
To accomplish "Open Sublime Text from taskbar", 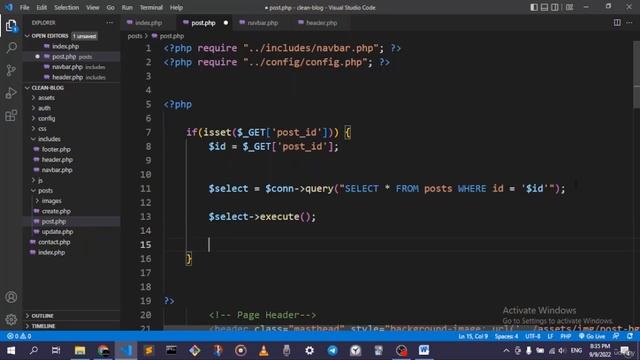I will tap(149, 350).
